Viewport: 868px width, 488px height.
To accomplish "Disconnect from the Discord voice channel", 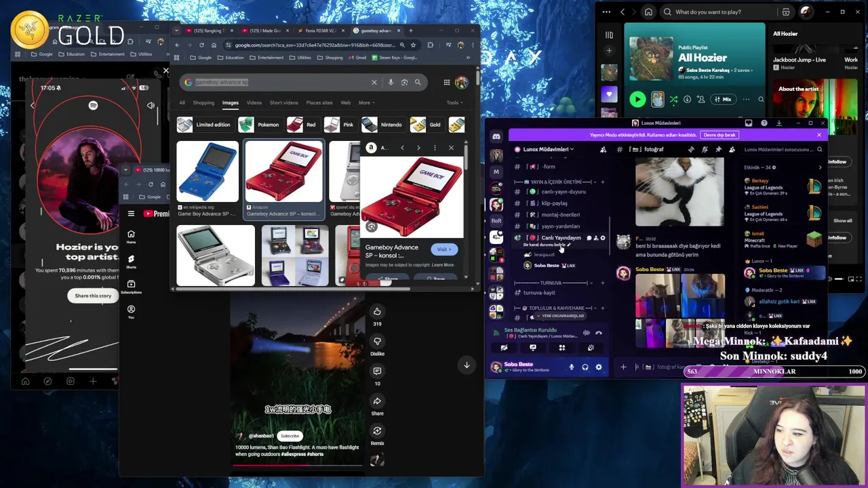I will (x=598, y=333).
